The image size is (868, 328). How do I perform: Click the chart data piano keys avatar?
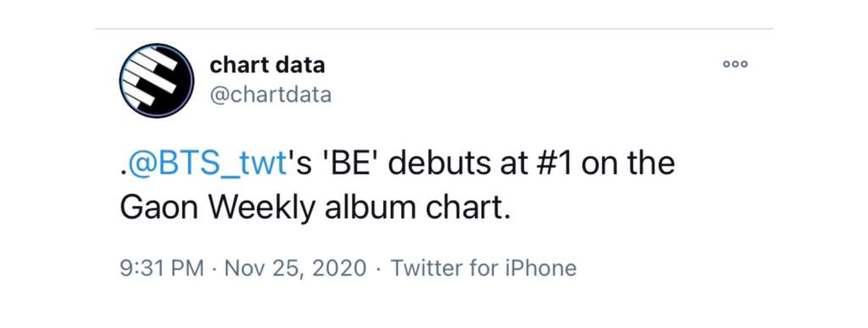tap(157, 81)
